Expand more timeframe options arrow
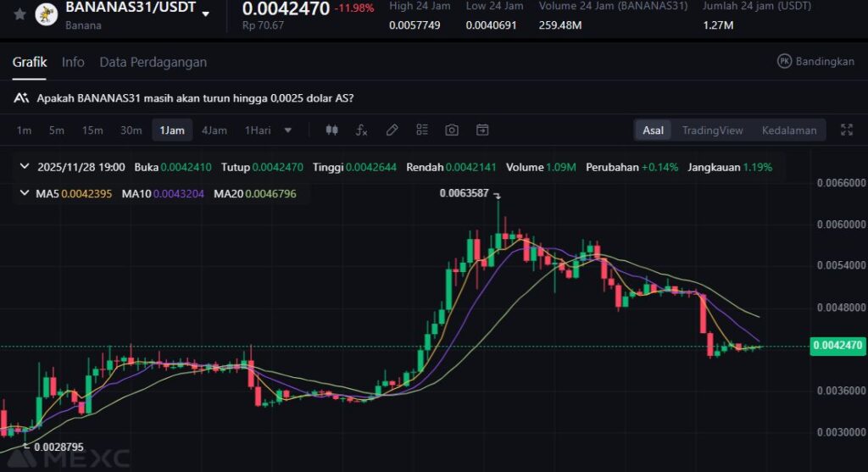 pos(288,130)
